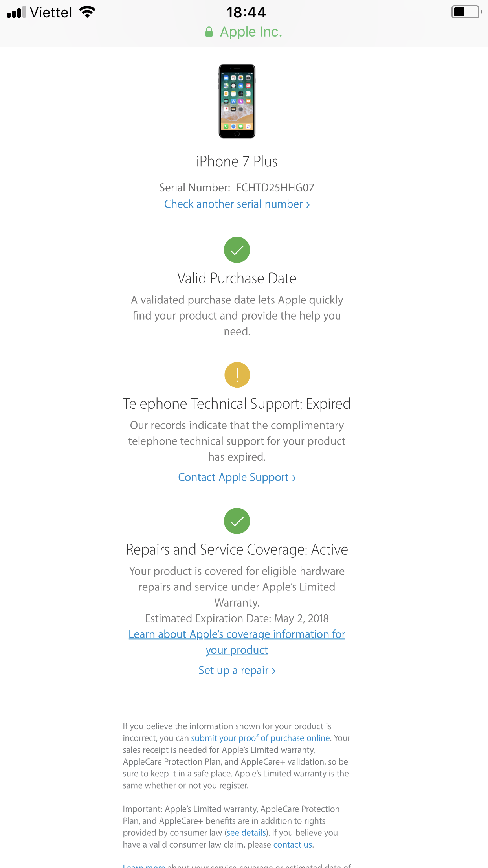Tap the cellular signal strength icon
488x868 pixels.
point(16,12)
